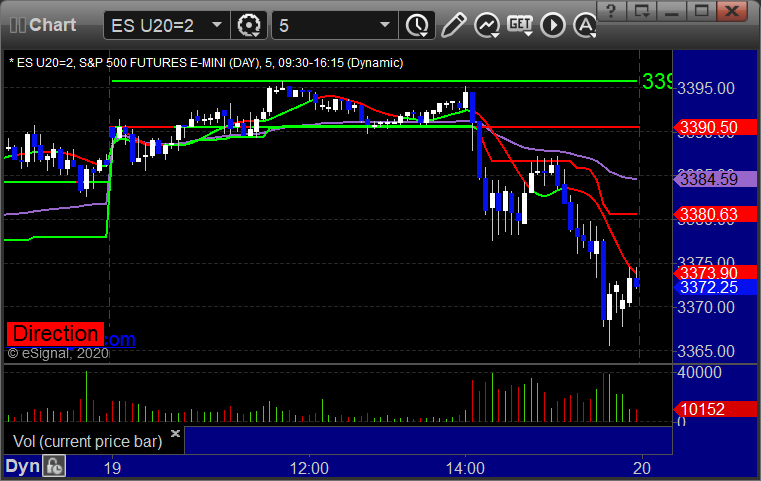Start bar replay with play icon
This screenshot has height=481, width=761.
pos(553,25)
